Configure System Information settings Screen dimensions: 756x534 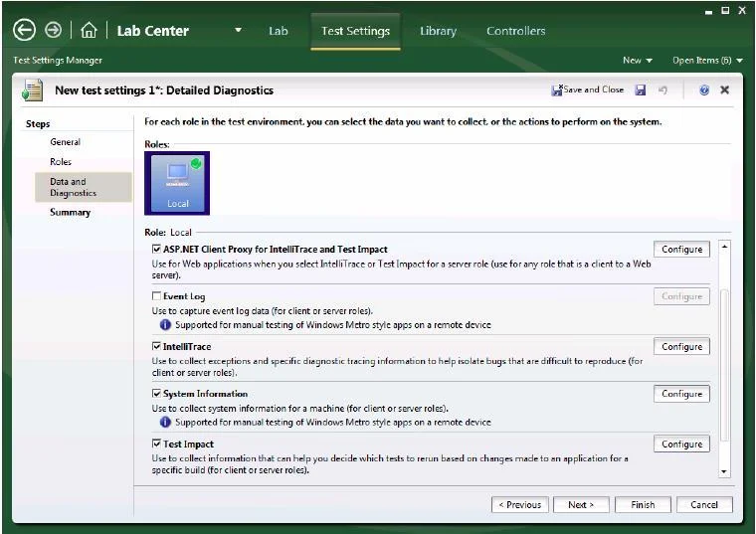(681, 394)
